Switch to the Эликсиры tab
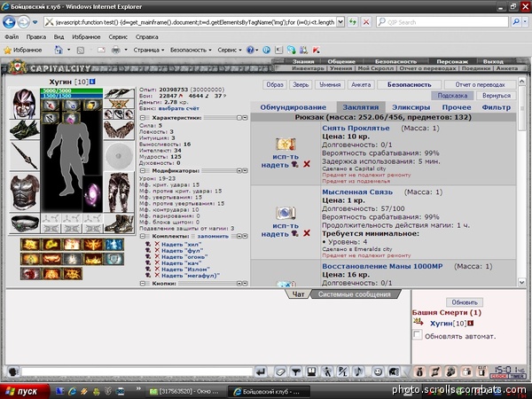The width and height of the screenshot is (532, 399). [x=411, y=107]
